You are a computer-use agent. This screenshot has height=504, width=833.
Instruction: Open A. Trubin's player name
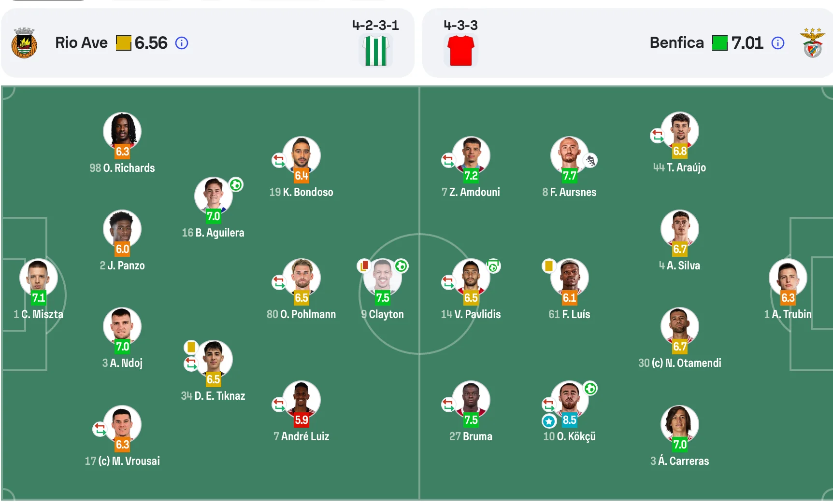click(x=791, y=314)
